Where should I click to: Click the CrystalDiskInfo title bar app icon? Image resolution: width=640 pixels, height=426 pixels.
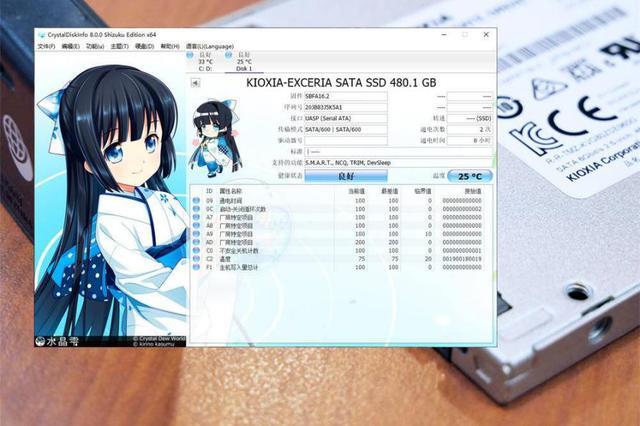pos(41,35)
